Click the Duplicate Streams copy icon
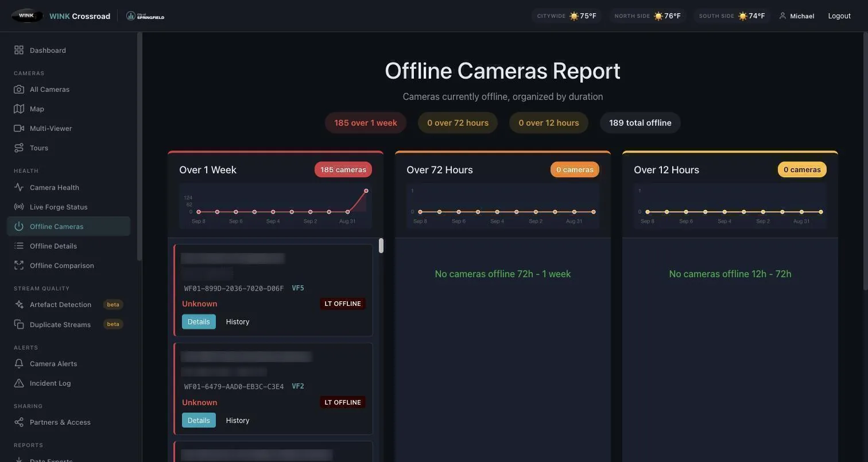This screenshot has height=462, width=868. tap(19, 325)
